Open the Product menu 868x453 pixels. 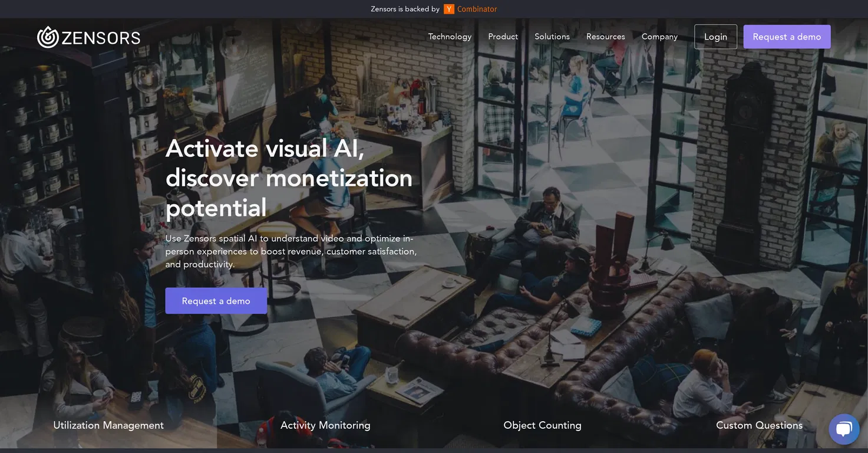[503, 37]
